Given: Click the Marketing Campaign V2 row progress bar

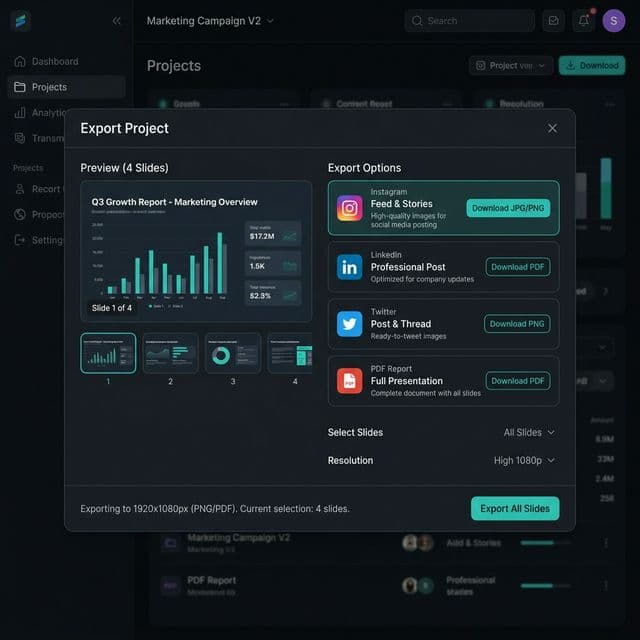Looking at the screenshot, I should click(545, 543).
